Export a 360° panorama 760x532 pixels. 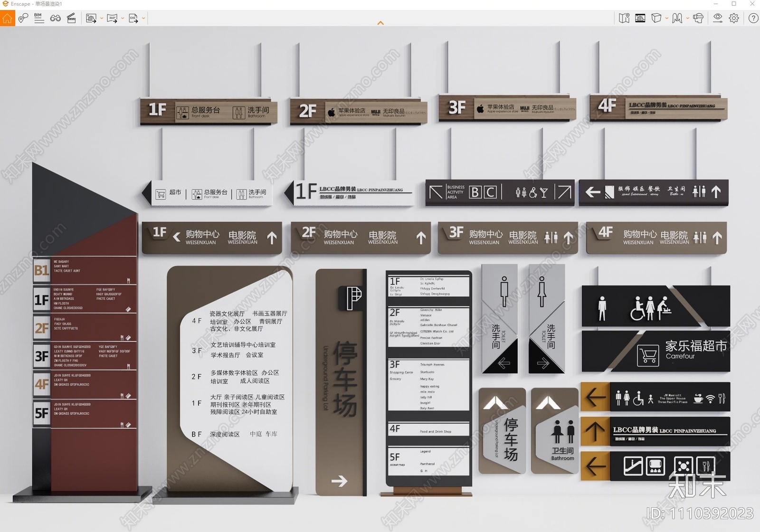(x=112, y=18)
